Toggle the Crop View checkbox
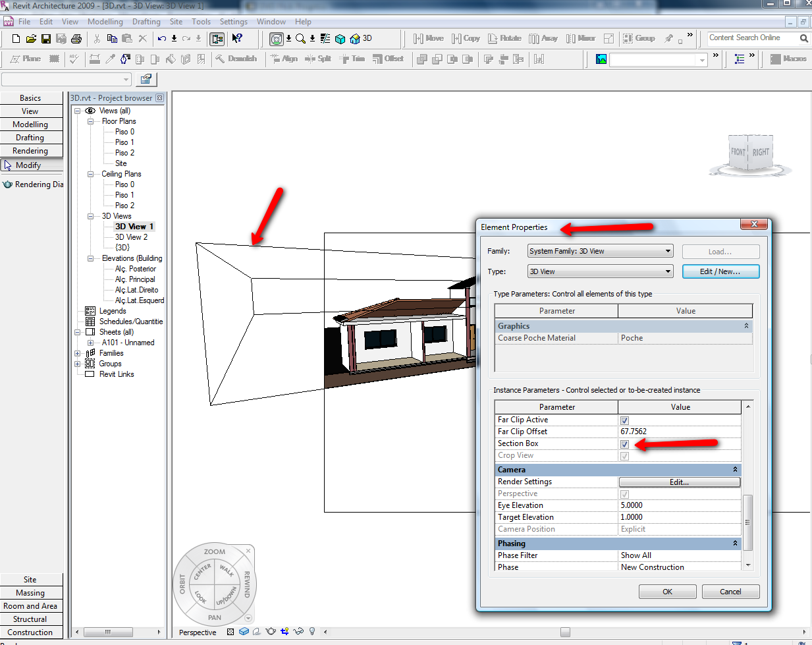Screen dimensions: 812x645 pyautogui.click(x=624, y=456)
